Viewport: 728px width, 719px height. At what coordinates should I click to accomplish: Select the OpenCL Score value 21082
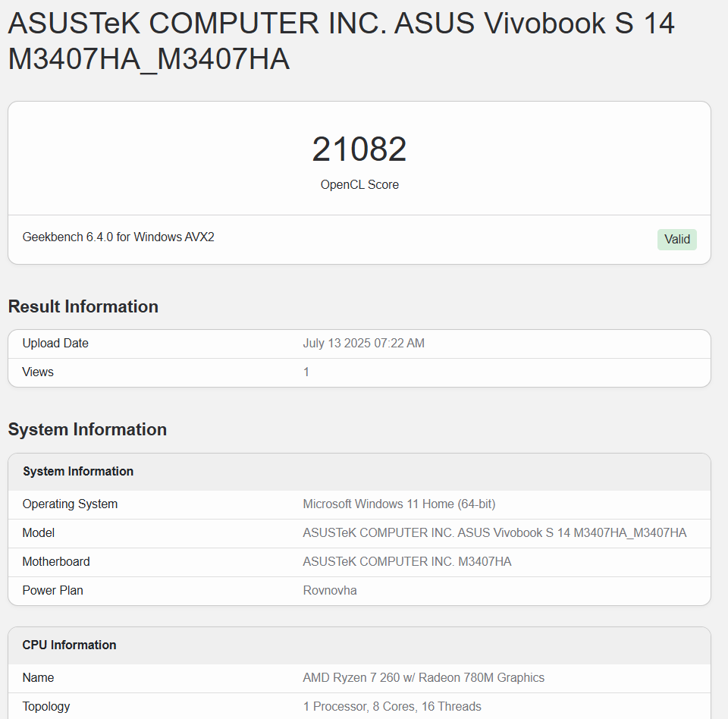tap(359, 148)
